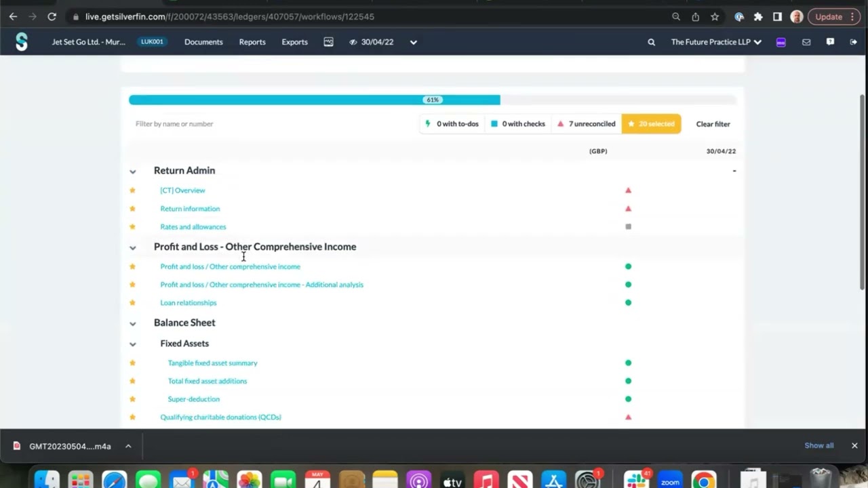
Task: Toggle star on Profit and loss / Other comprehensive income
Action: pyautogui.click(x=132, y=266)
